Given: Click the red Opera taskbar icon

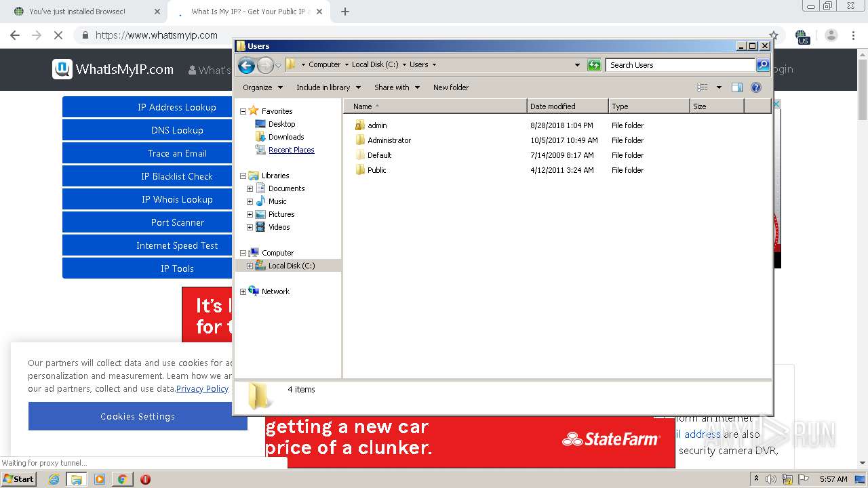Looking at the screenshot, I should (x=145, y=479).
